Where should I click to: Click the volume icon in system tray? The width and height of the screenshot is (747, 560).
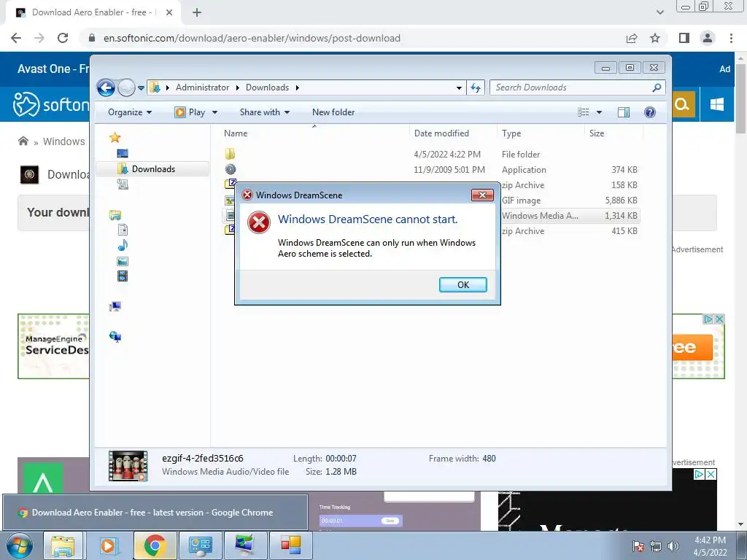pos(673,546)
